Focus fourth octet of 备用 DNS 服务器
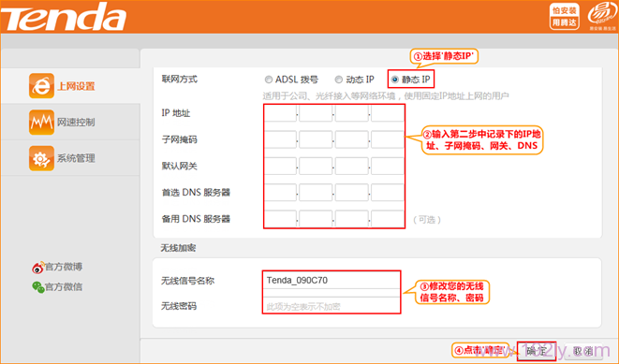 tap(388, 219)
